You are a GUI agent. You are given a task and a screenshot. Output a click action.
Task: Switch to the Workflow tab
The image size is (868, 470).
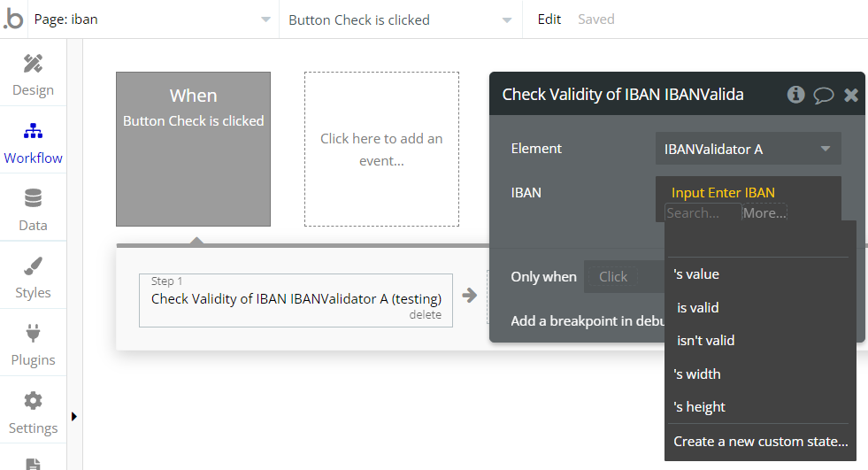point(33,143)
